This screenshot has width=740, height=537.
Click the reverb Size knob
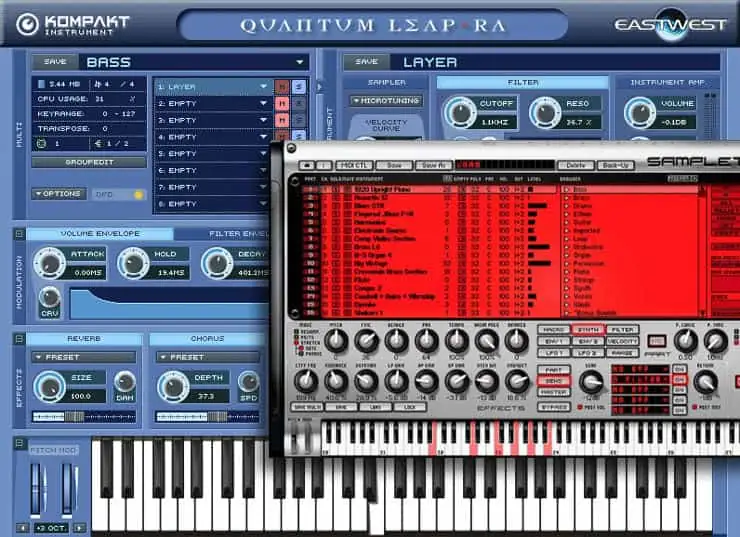tap(50, 386)
